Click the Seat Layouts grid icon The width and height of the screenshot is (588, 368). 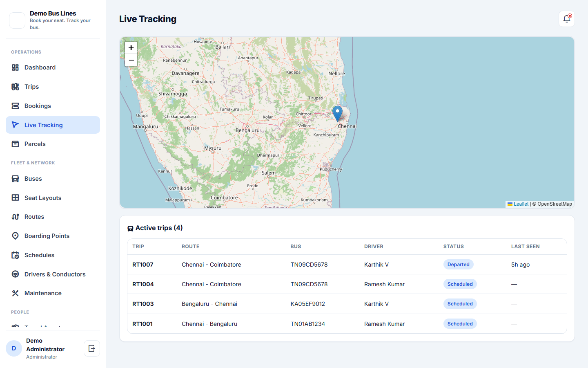coord(16,198)
